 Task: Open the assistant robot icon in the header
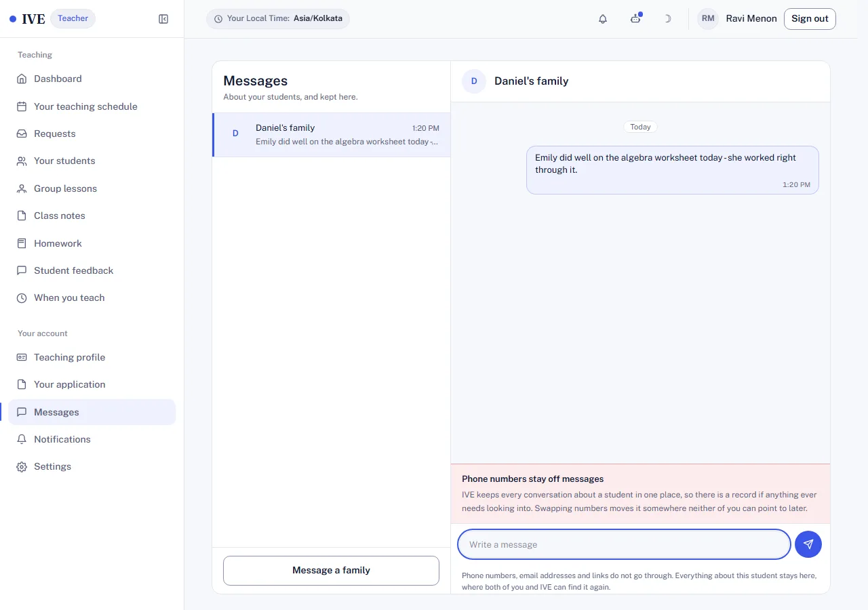pyautogui.click(x=635, y=19)
